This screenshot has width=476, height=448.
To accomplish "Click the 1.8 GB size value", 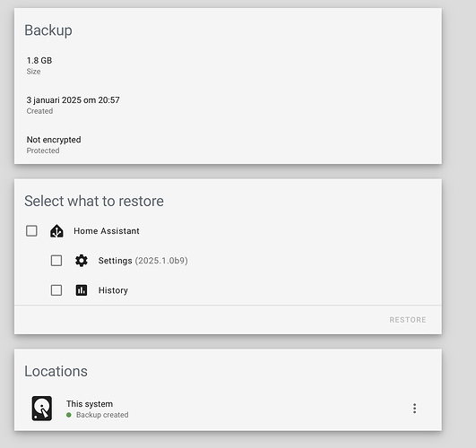I will pyautogui.click(x=39, y=61).
